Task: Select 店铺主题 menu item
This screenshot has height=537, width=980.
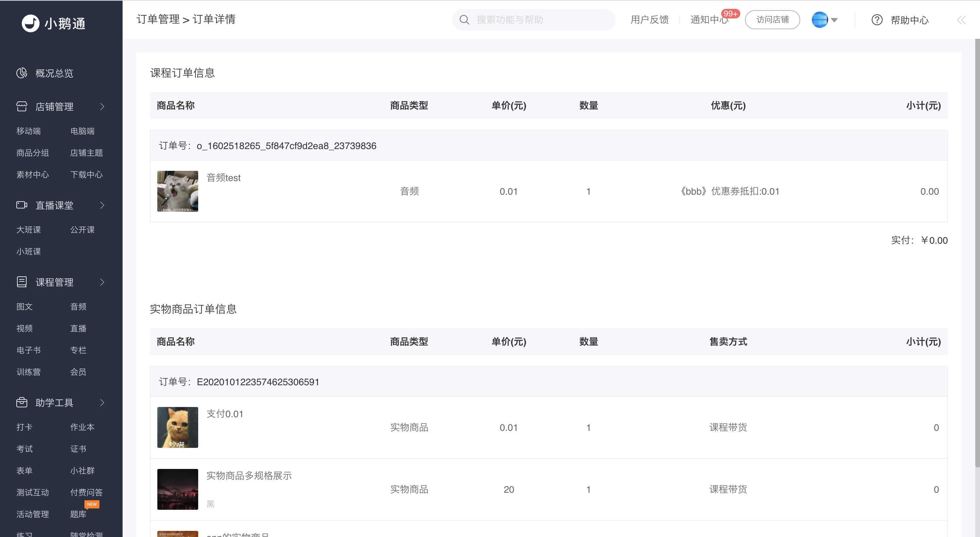Action: 87,152
